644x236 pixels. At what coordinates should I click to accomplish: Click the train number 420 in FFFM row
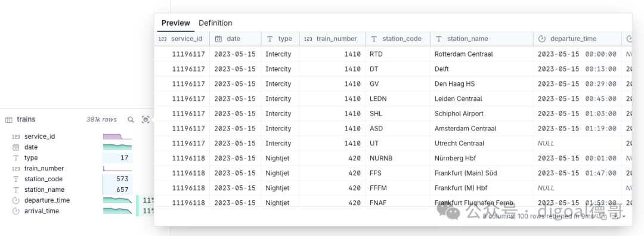pyautogui.click(x=332, y=188)
